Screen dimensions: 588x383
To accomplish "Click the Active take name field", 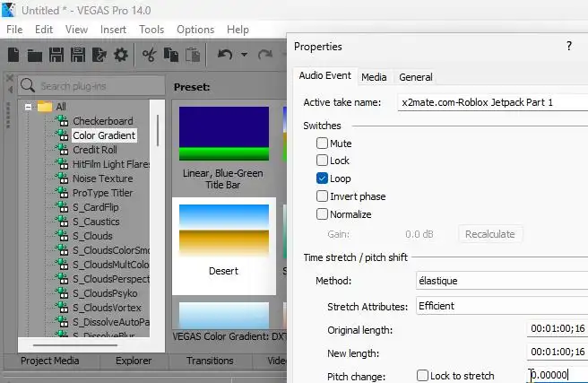I will [x=493, y=102].
